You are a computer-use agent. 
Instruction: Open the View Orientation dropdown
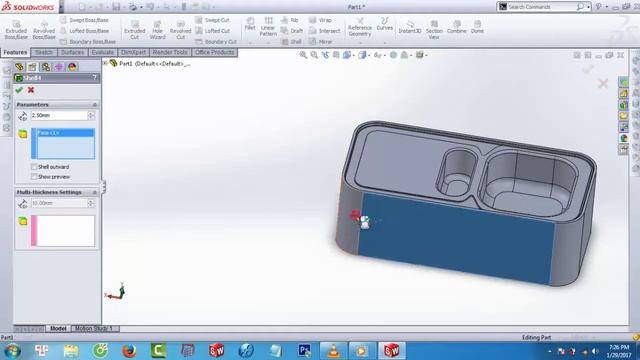348,55
